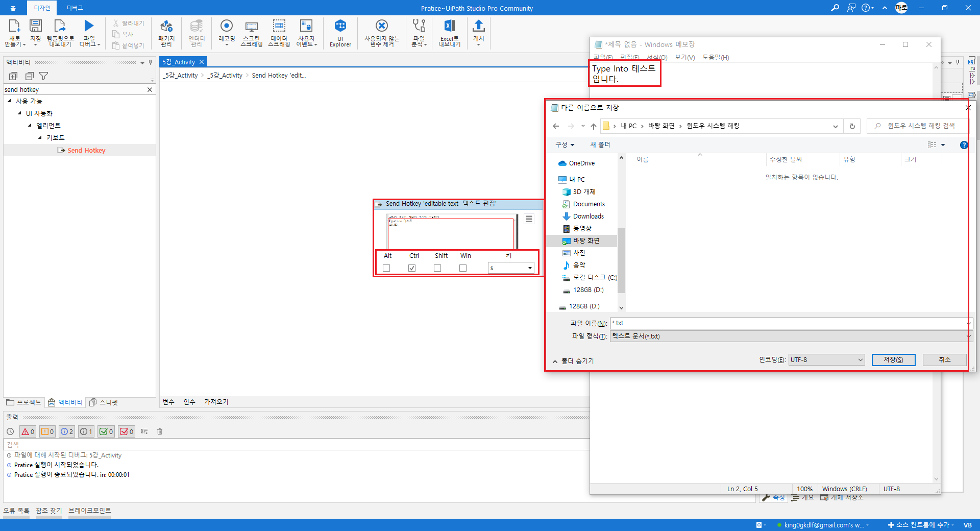Click the folder search box in Save As

(x=918, y=126)
